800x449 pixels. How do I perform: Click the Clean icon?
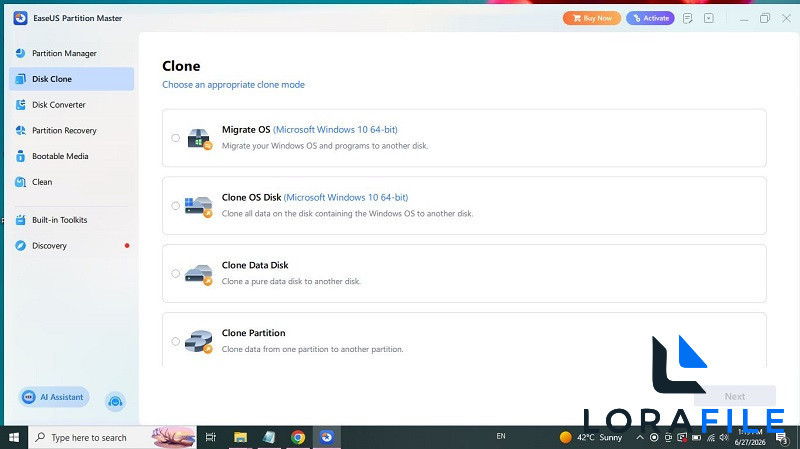20,182
